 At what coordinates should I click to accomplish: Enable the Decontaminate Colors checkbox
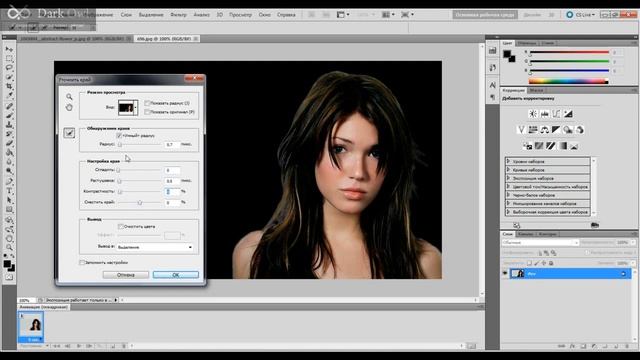[121, 226]
